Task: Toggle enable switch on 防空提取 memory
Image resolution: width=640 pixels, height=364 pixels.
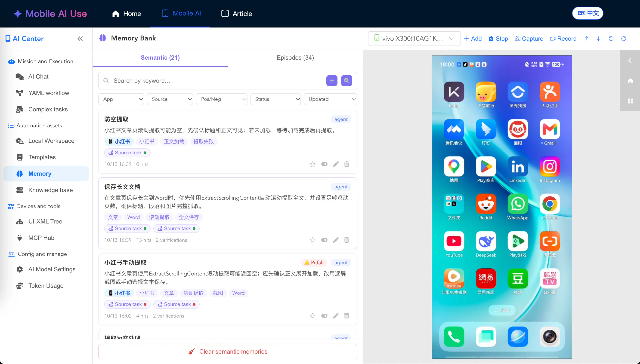Action: click(x=324, y=164)
